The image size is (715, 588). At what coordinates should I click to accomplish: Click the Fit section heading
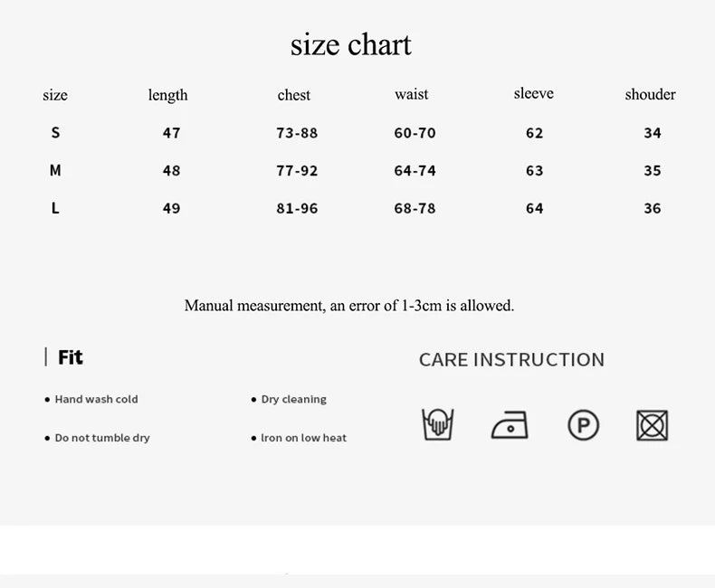click(71, 357)
